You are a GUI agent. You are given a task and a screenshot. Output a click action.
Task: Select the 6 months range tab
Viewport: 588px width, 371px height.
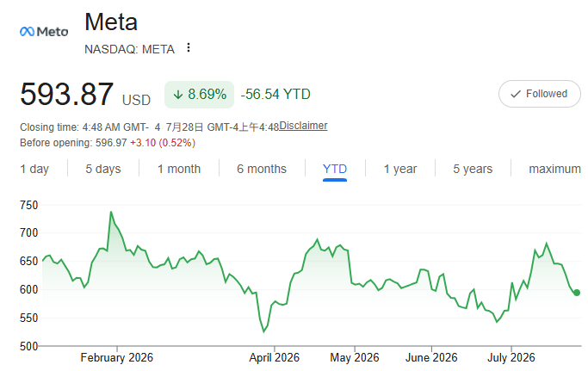coord(262,169)
